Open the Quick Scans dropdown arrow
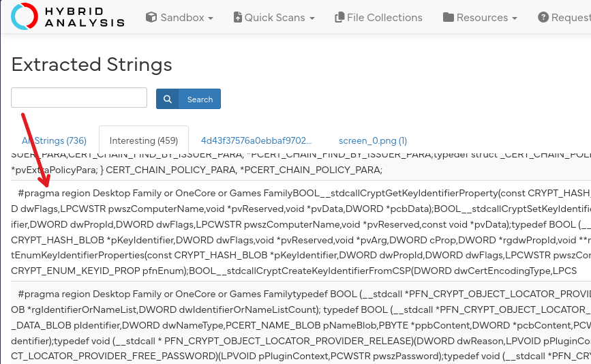 coord(312,18)
